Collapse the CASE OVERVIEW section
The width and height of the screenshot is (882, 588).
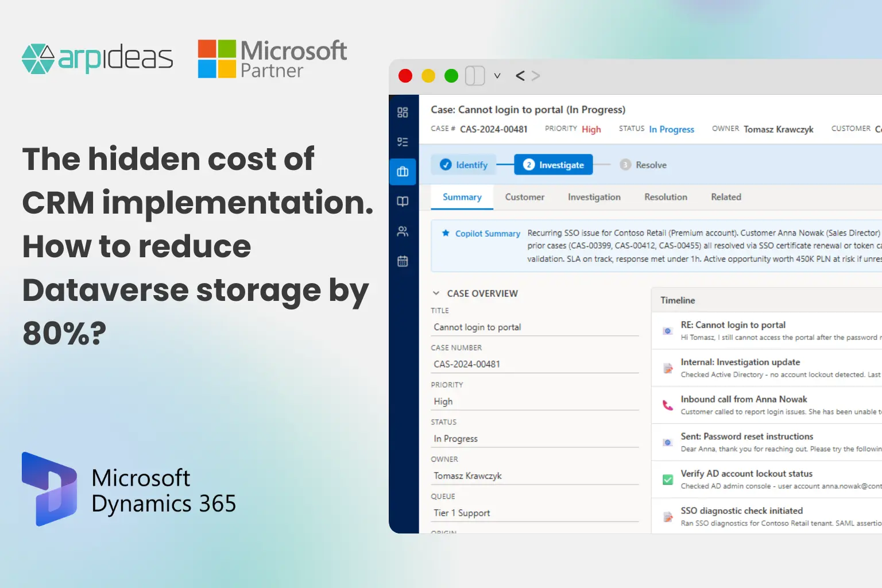click(x=436, y=293)
